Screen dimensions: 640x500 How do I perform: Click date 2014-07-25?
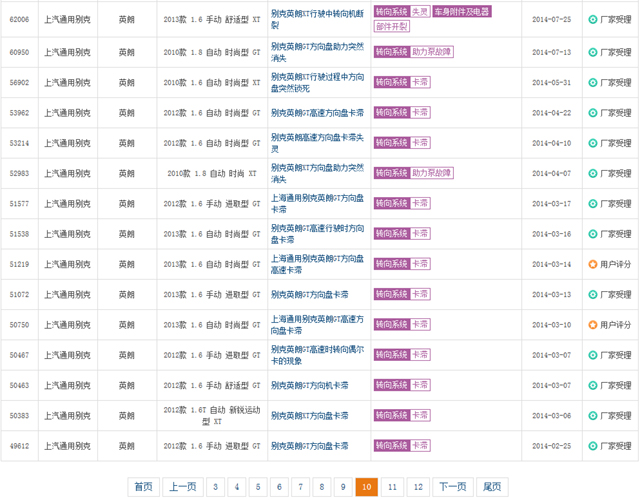[x=551, y=19]
